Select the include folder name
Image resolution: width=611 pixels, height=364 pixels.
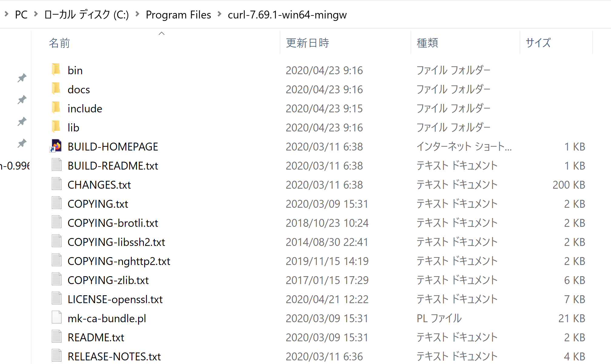(85, 108)
